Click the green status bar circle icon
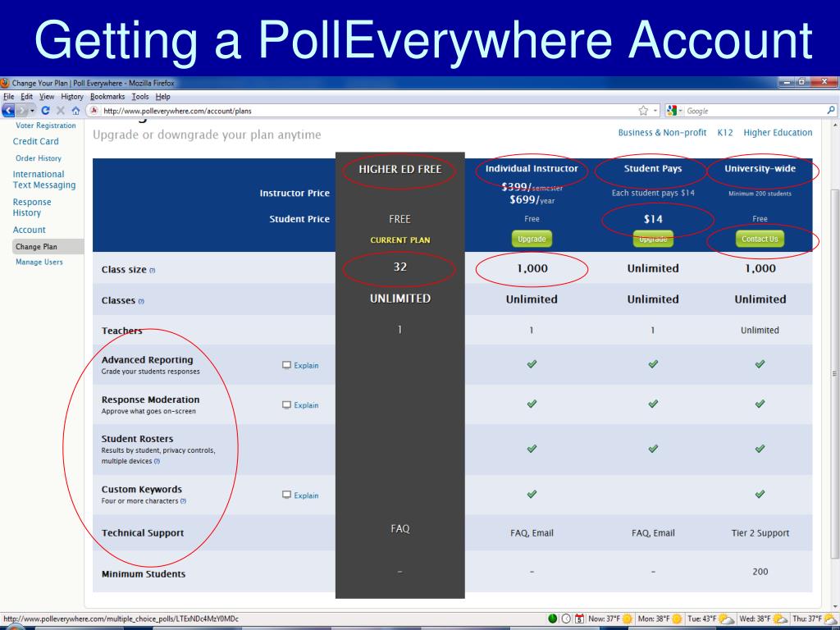840x630 pixels. [x=553, y=619]
